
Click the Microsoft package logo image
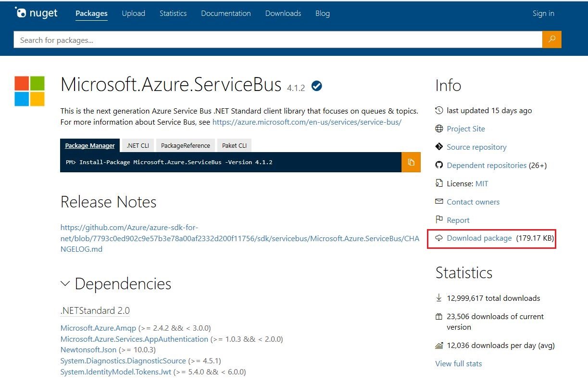click(29, 91)
